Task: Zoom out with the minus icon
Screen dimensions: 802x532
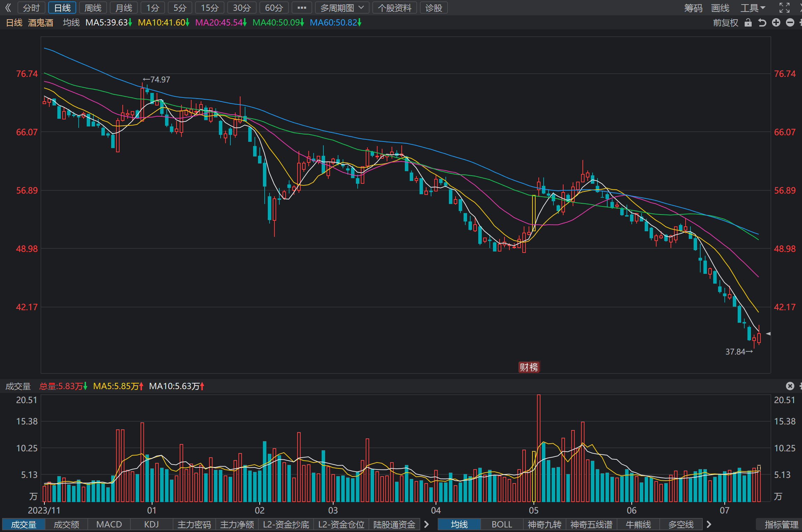Action: [x=790, y=23]
